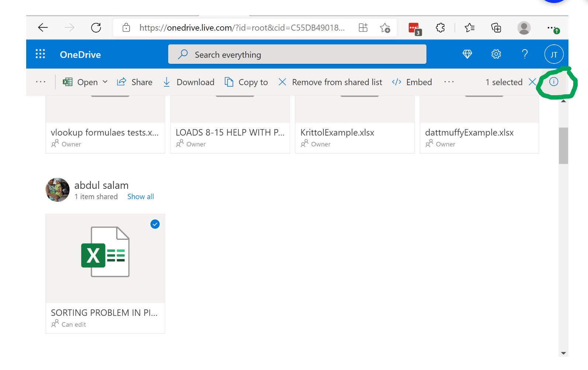Open the browser Collections icon
Image resolution: width=588 pixels, height=370 pixels.
tap(496, 28)
